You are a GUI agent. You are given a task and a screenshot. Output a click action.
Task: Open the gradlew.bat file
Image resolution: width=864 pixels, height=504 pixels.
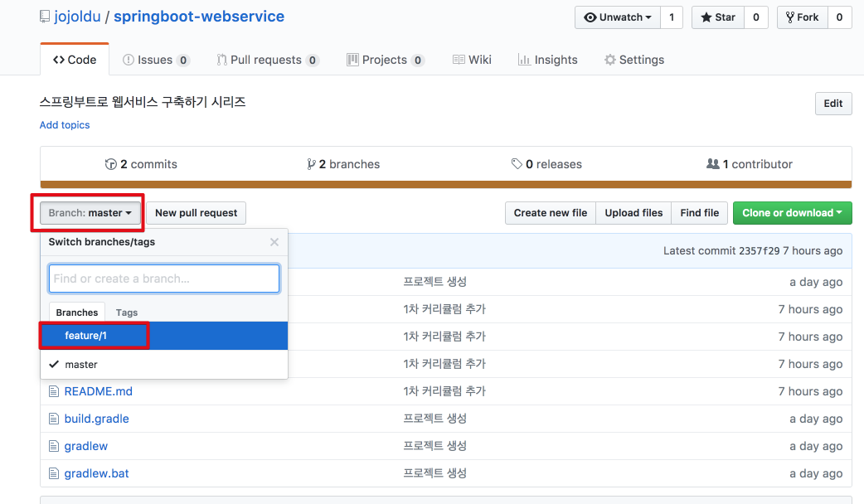pos(96,473)
